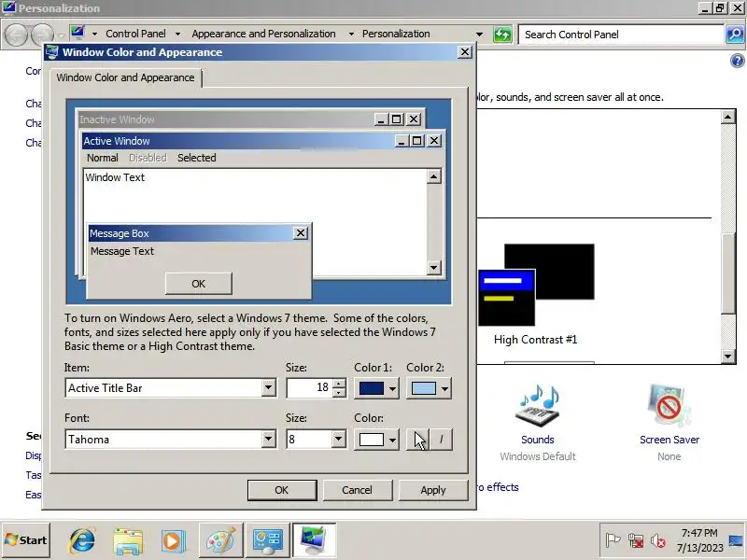
Task: Click the search magnifier in Control Panel
Action: point(735,35)
